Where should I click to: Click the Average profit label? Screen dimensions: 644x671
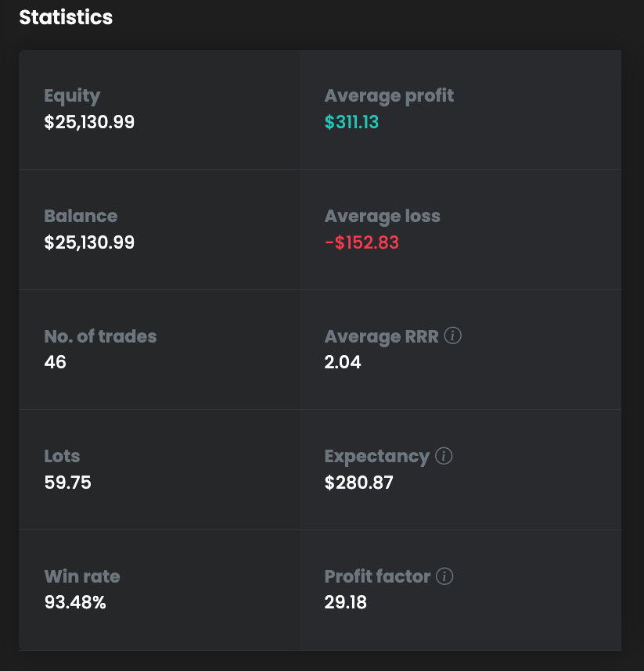[x=389, y=96]
